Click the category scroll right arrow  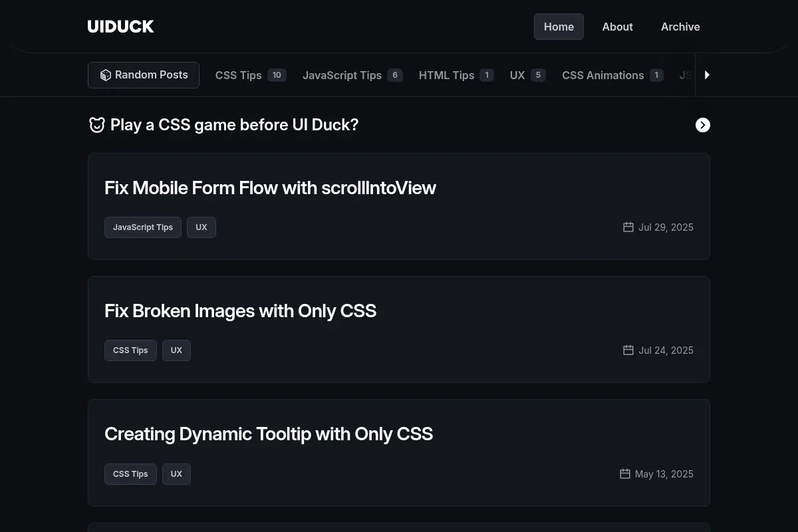(707, 75)
